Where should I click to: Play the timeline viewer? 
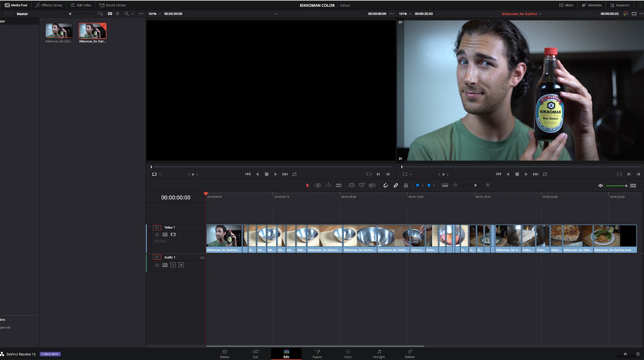pyautogui.click(x=526, y=174)
